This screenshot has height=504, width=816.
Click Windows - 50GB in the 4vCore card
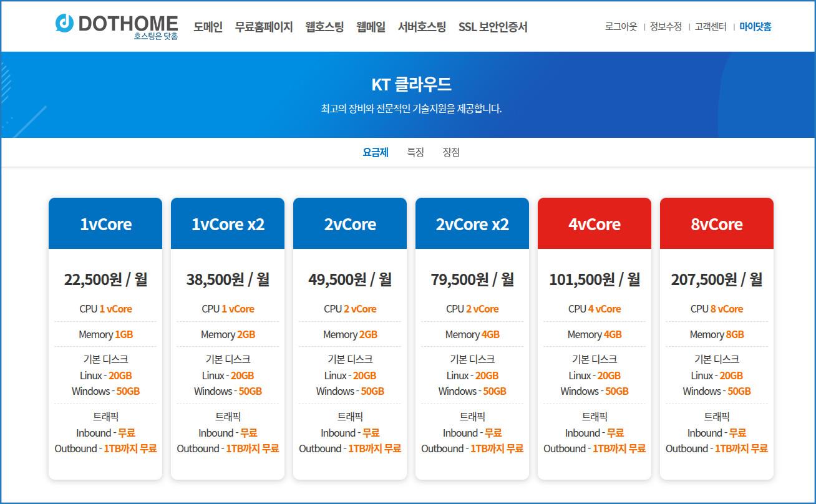[595, 391]
